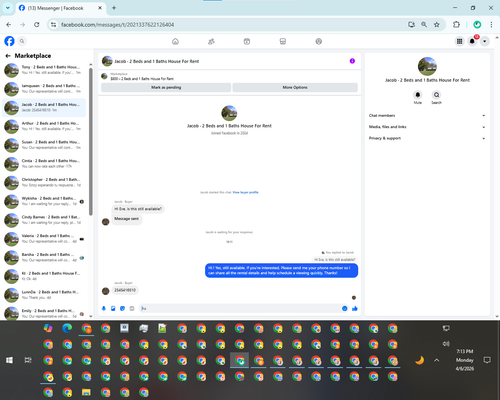The width and height of the screenshot is (500, 400).
Task: Open the Facebook search magnifier
Action: click(22, 41)
